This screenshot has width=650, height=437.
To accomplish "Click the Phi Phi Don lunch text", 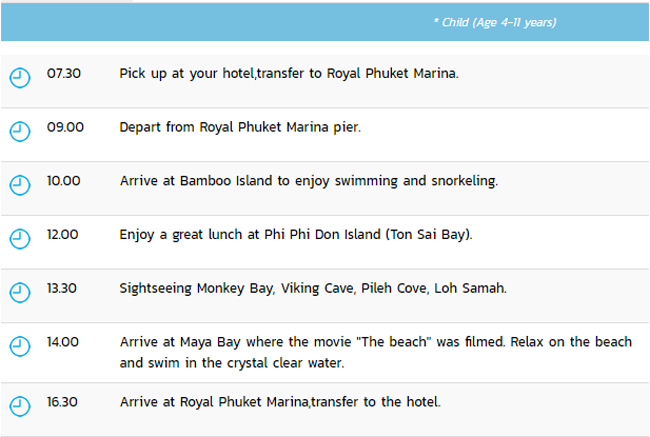I will pyautogui.click(x=296, y=235).
